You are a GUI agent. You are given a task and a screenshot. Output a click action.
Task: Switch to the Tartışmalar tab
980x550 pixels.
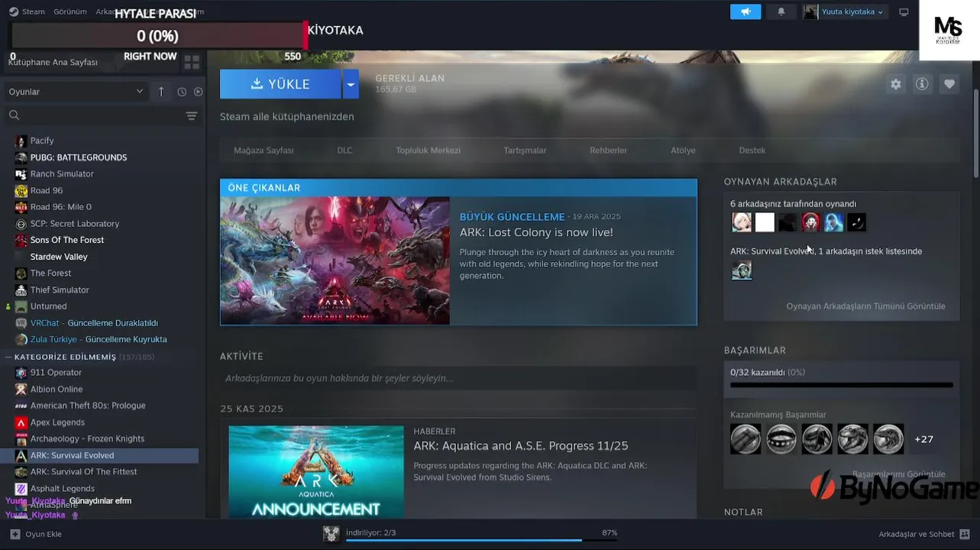[525, 150]
